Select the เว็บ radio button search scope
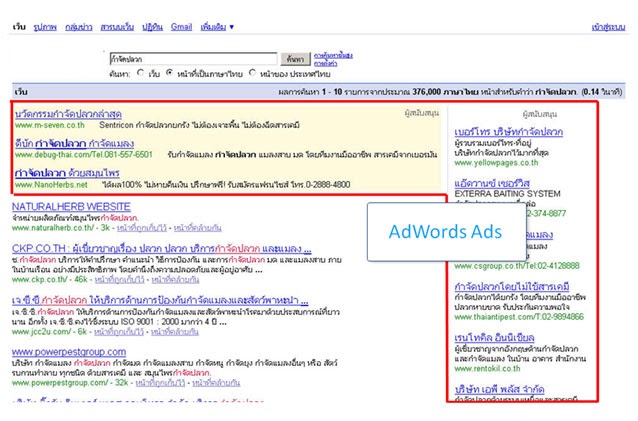Screen dimensions: 638x421 coord(141,73)
